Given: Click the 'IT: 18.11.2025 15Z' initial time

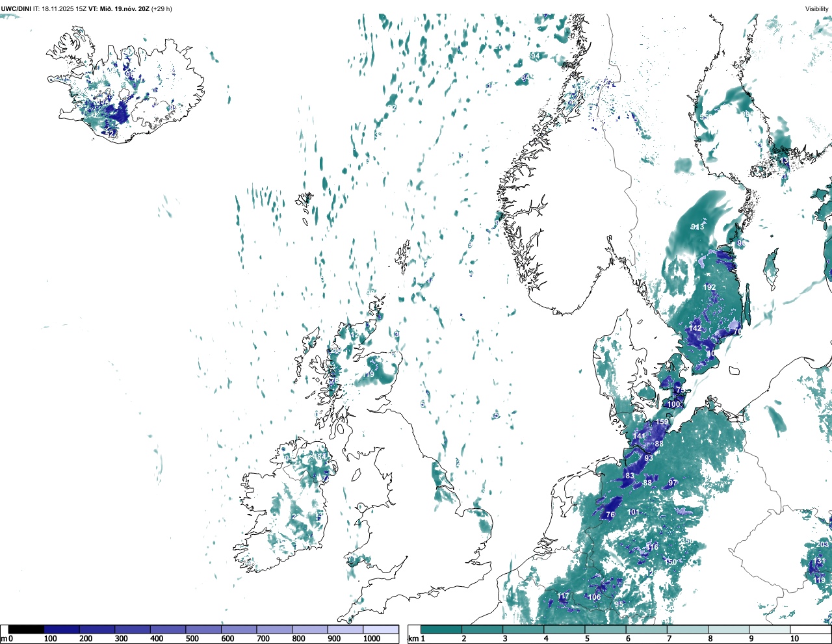Looking at the screenshot, I should pyautogui.click(x=60, y=9).
